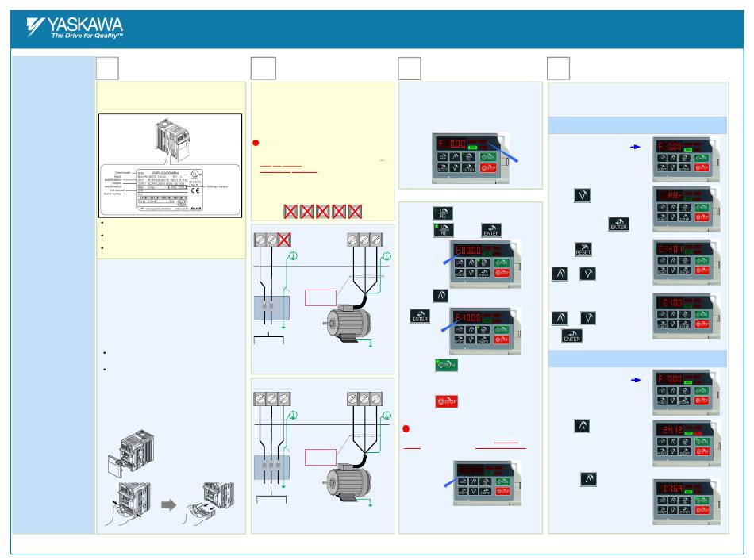Click the "PAr" display reading

pos(674,196)
